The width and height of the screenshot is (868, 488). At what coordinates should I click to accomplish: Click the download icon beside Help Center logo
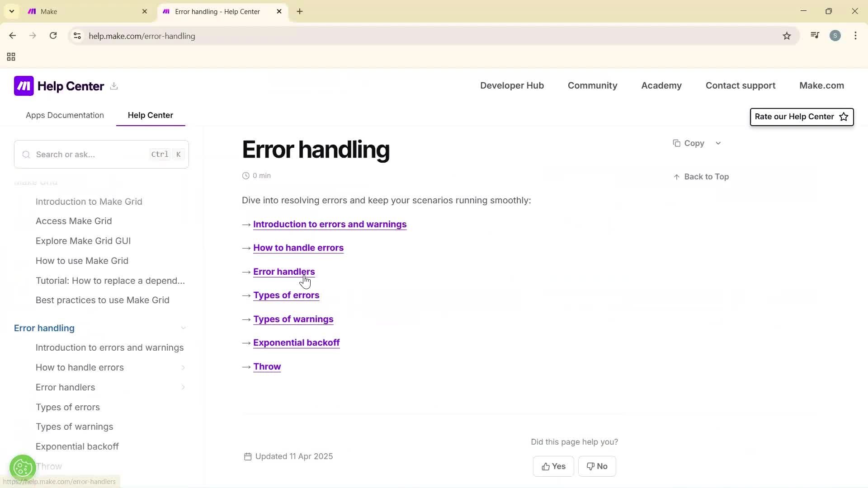click(113, 86)
